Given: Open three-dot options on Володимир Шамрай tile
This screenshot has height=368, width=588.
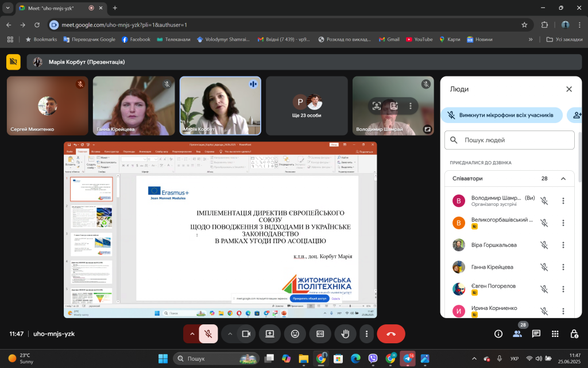Looking at the screenshot, I should coord(411,106).
